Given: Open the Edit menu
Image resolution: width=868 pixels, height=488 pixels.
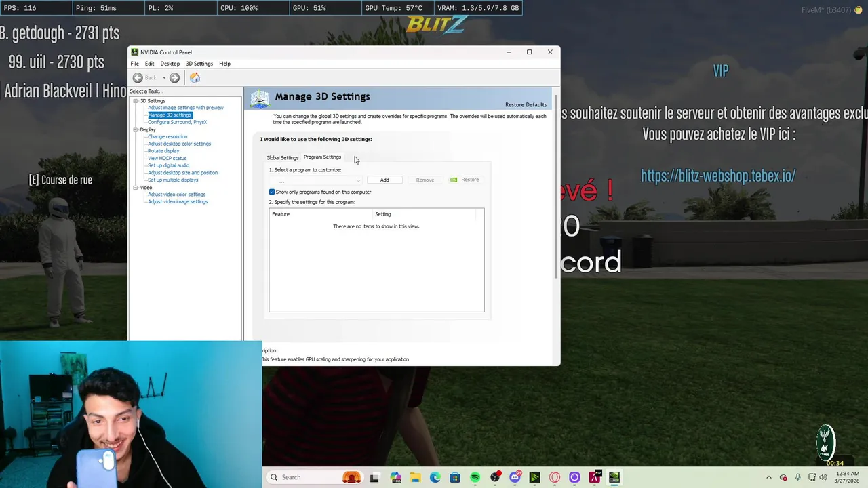Looking at the screenshot, I should pos(149,64).
